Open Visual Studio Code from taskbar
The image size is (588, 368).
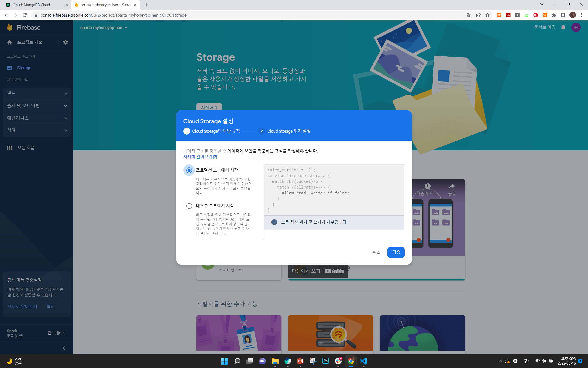coord(364,361)
